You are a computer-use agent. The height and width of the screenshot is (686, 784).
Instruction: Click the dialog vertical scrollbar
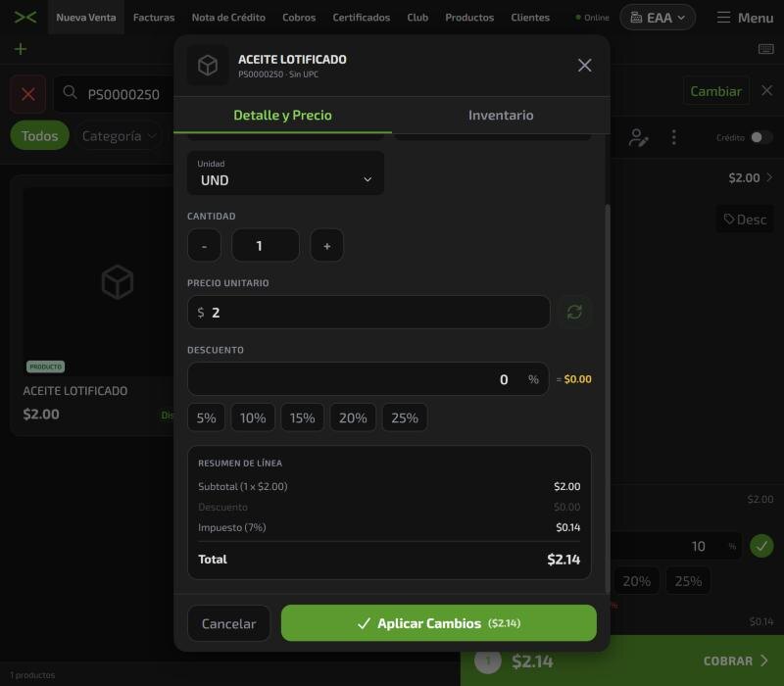coord(608,399)
